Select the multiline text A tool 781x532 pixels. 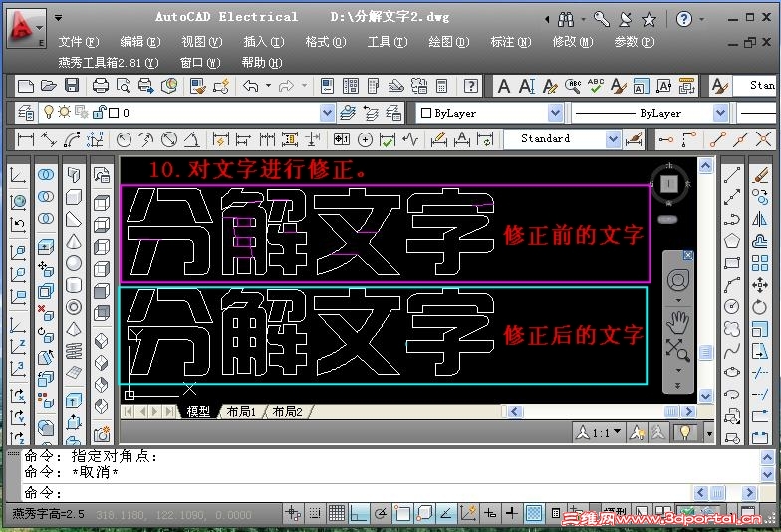coord(504,86)
